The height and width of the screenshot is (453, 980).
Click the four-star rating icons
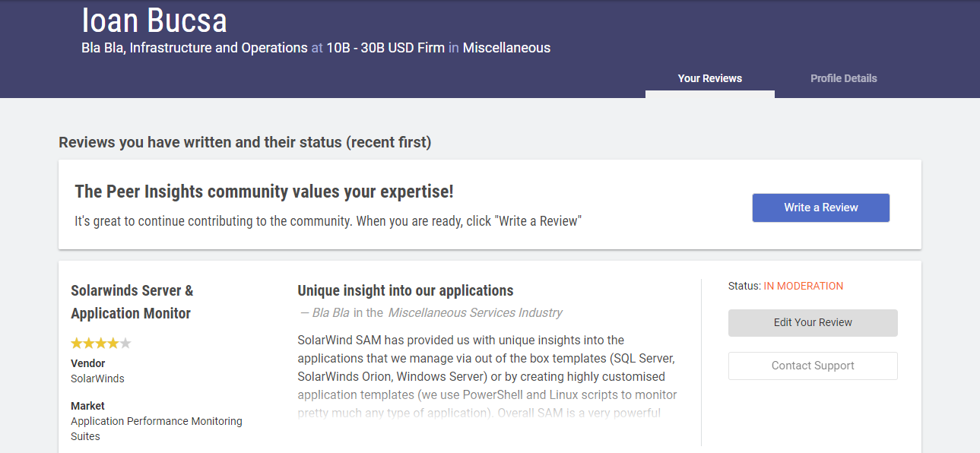pos(101,343)
